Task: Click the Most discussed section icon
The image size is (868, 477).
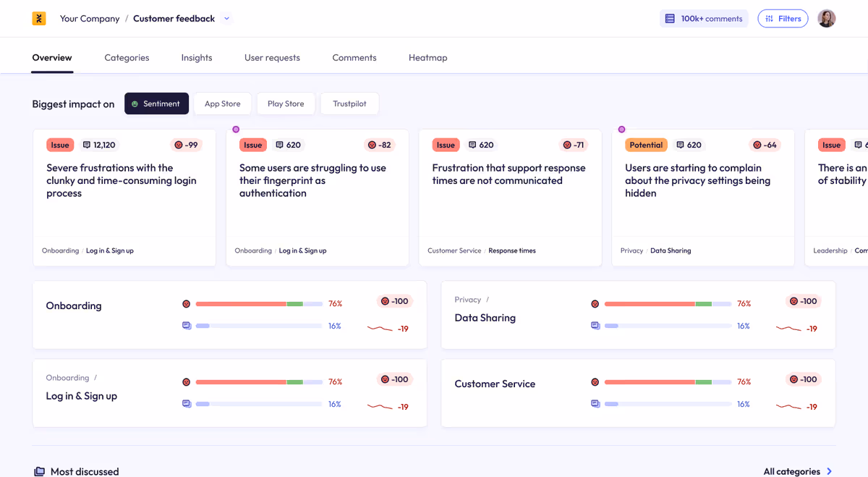Action: pos(39,471)
